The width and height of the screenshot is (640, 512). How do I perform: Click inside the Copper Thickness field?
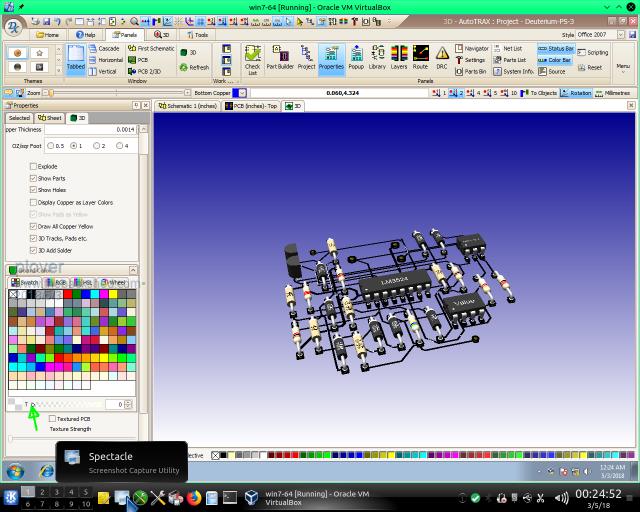point(88,129)
